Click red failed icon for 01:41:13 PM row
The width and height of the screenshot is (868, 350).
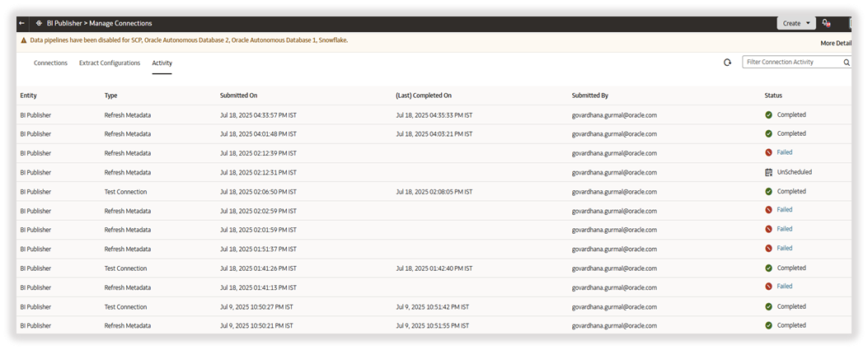pos(768,287)
